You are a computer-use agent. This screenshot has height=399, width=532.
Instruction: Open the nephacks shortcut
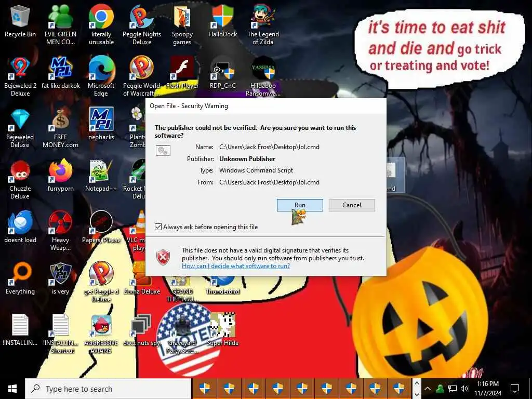101,124
